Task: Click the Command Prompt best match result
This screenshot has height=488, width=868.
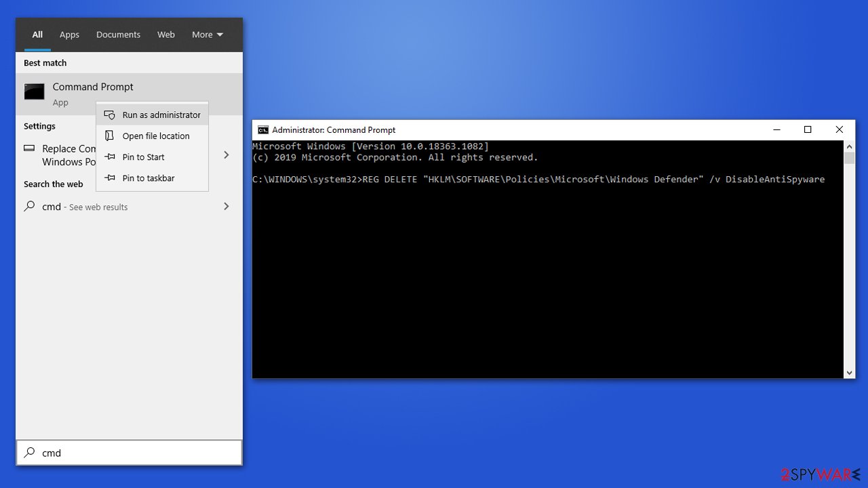Action: coord(129,94)
